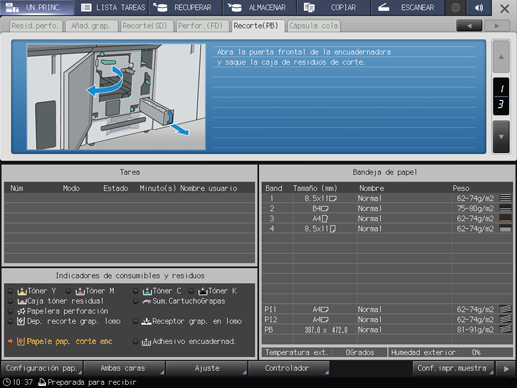Screen dimensions: 517x388
Task: Click the Adhesivo encuadernad. indicator icon
Action: coord(146,342)
